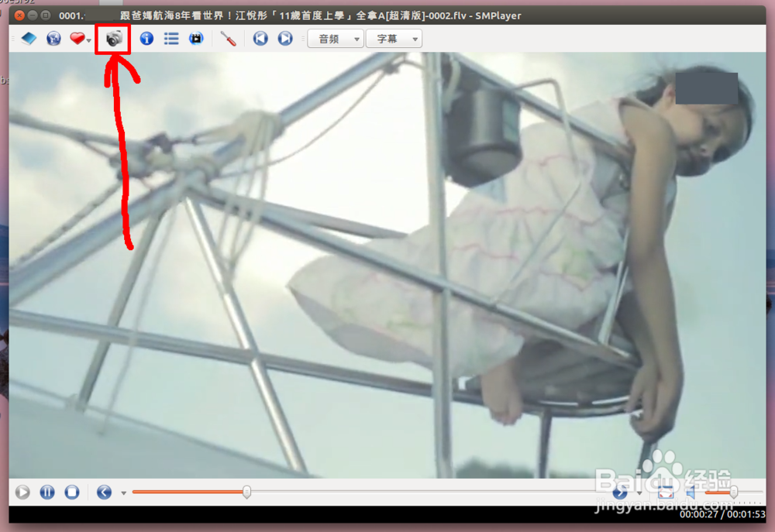Click the Play button in the control bar
This screenshot has width=775, height=532.
[x=22, y=492]
